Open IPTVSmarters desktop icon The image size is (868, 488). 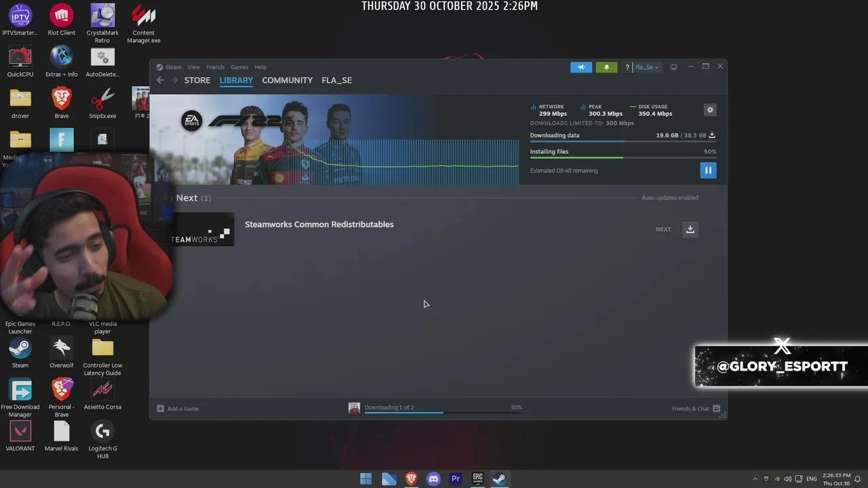coord(20,20)
